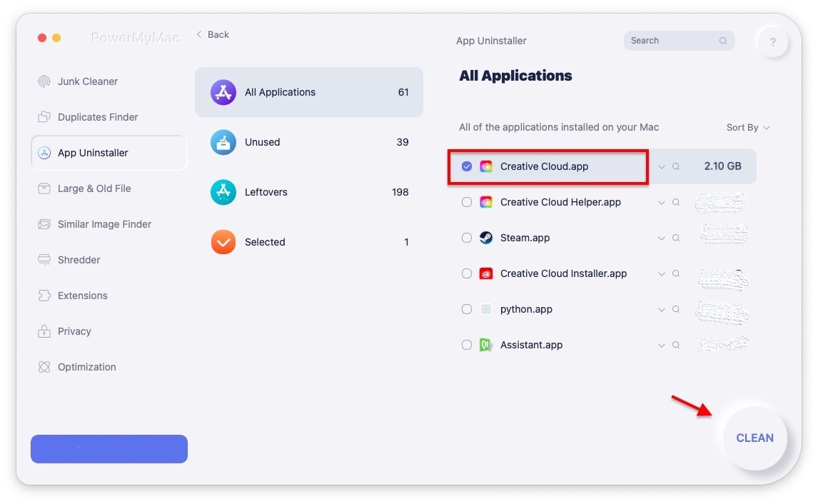
Task: Expand Assistant.app file details
Action: click(x=661, y=345)
